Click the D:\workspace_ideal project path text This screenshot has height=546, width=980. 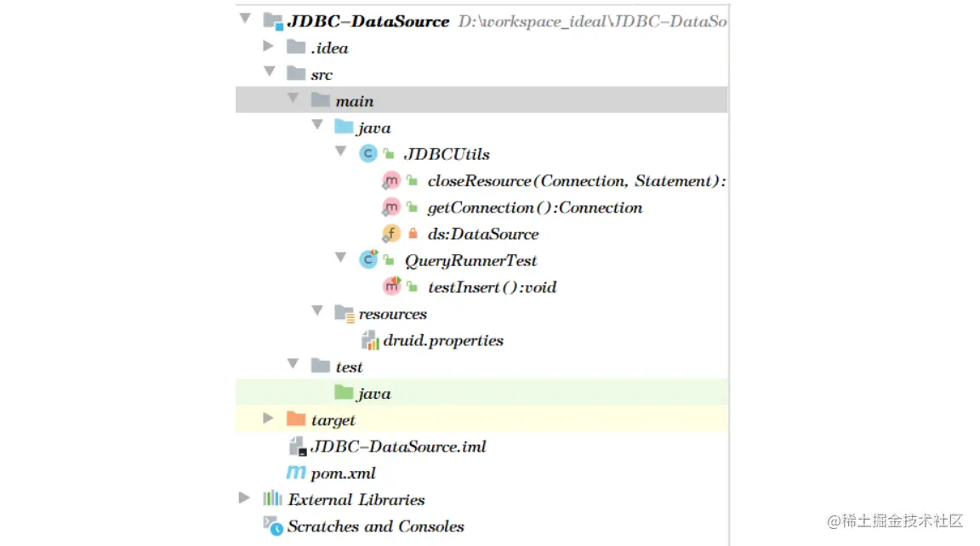(592, 22)
